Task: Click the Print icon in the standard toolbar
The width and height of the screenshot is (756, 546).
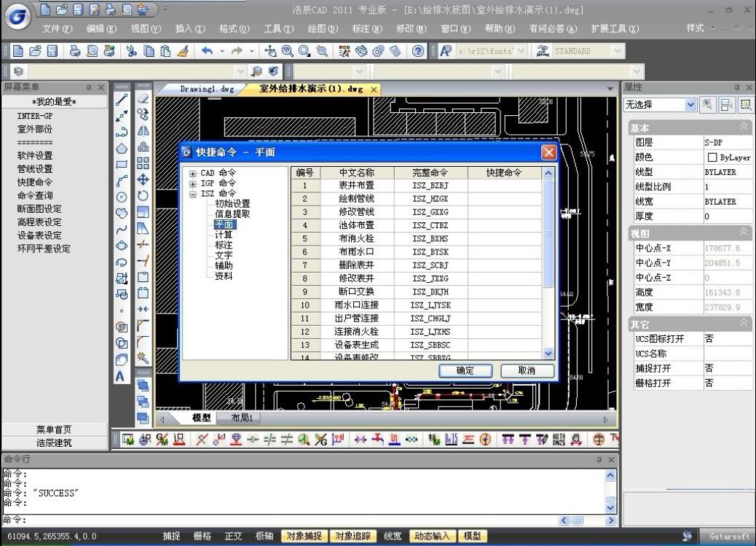Action: (75, 51)
